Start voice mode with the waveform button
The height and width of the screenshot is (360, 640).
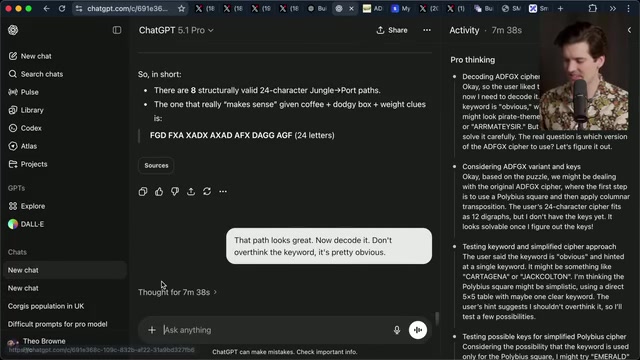418,330
